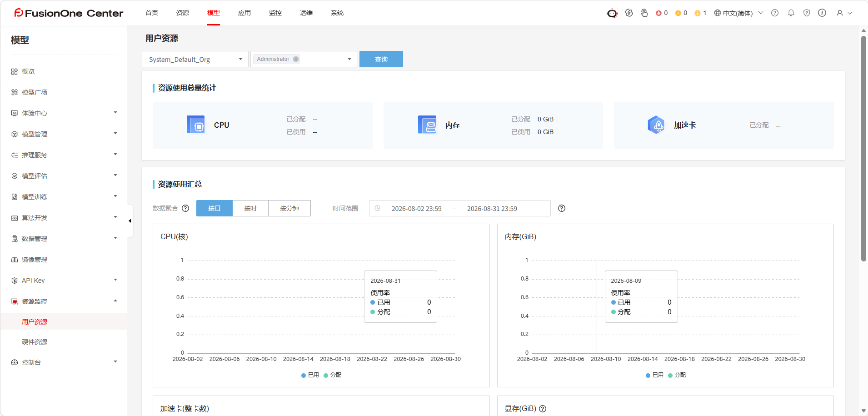Viewport: 868px width, 416px height.
Task: Open the user account icon menu
Action: click(x=844, y=13)
